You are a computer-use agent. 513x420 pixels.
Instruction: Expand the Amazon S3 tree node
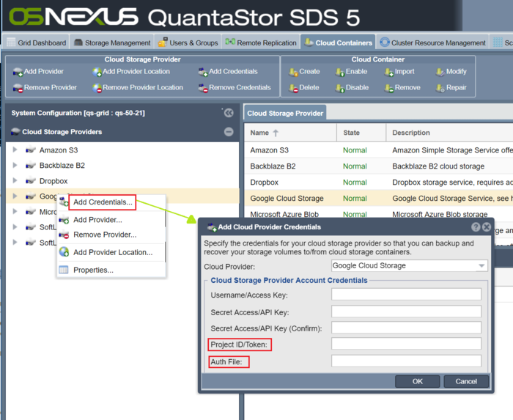coord(15,150)
